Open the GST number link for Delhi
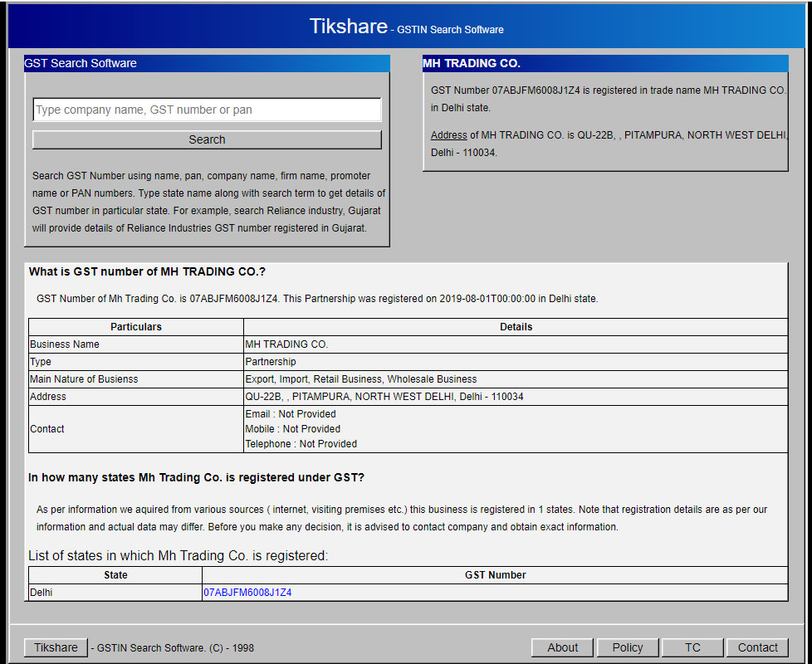Screen dimensions: 812x664 point(247,593)
